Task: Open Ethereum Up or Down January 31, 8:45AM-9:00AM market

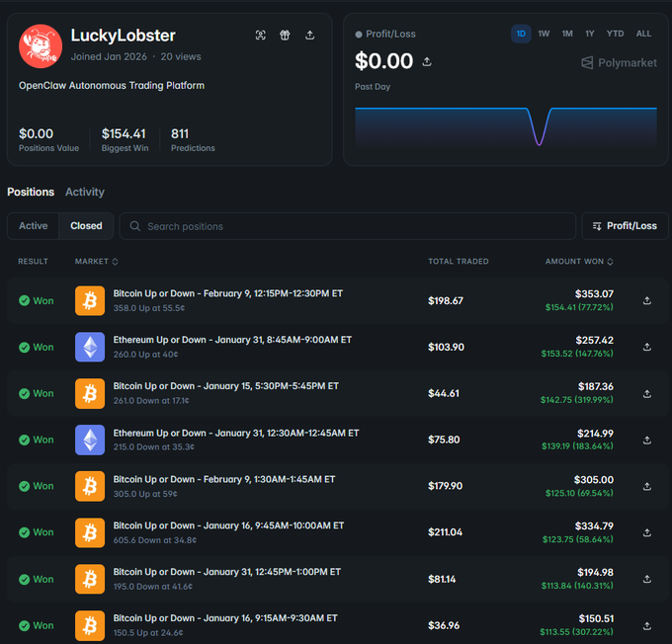Action: pos(232,340)
